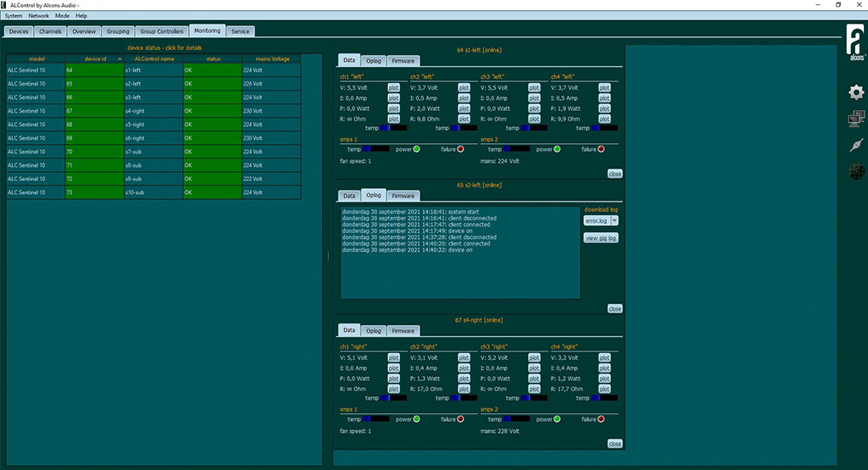Switch to the Channels tab

click(x=50, y=31)
